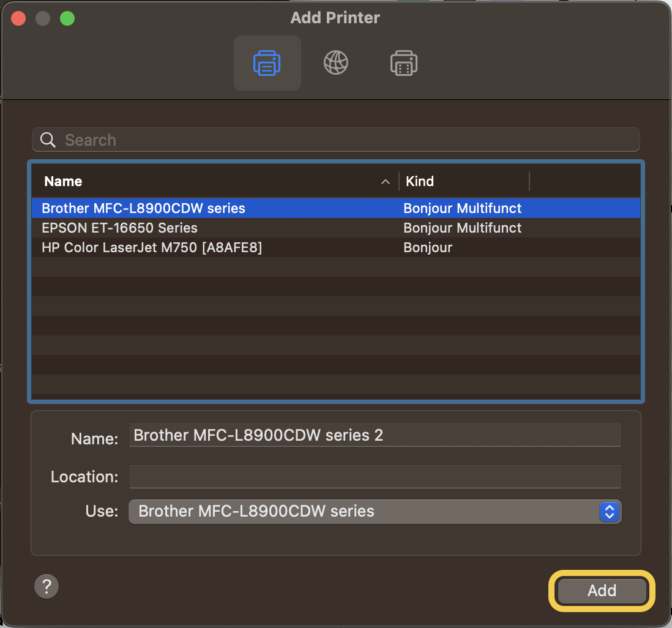Close the Add Printer window
This screenshot has height=628, width=672.
[x=18, y=18]
